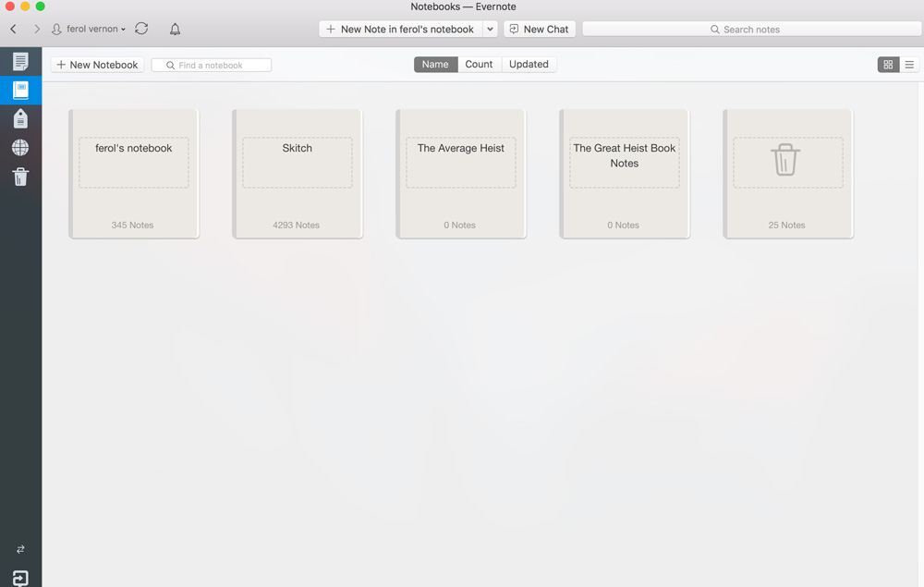Open the Trash notebook card
The height and width of the screenshot is (587, 924).
coord(788,174)
